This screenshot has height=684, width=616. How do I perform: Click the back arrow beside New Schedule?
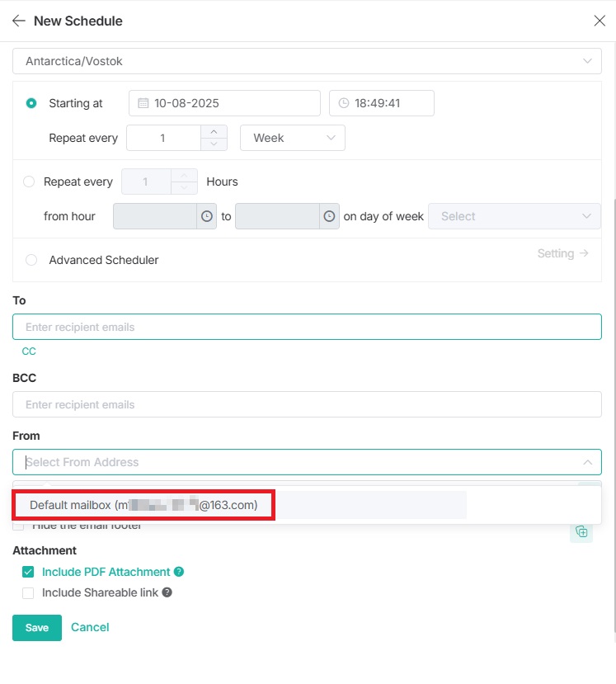(x=18, y=20)
